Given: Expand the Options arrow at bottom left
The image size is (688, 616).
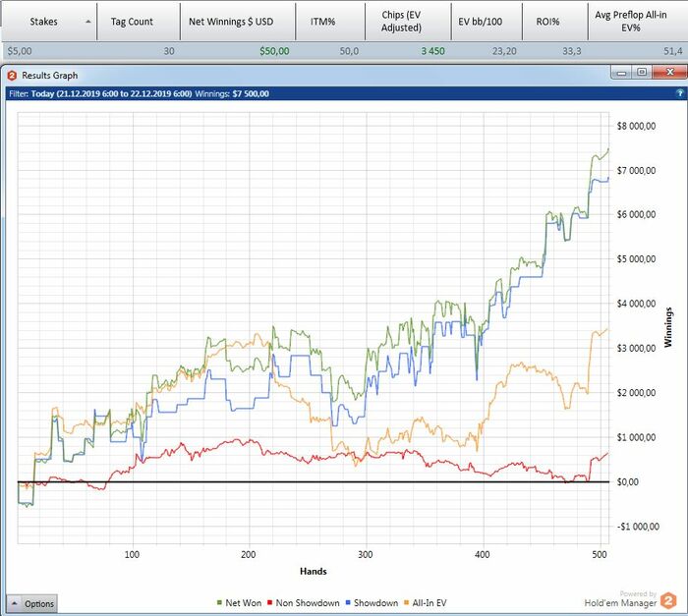Looking at the screenshot, I should [x=14, y=603].
